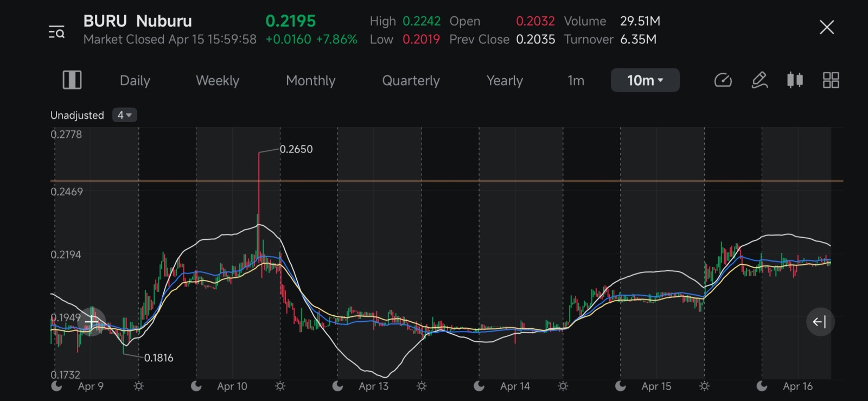The image size is (868, 401).
Task: Activate the drawing pencil tool
Action: pyautogui.click(x=759, y=80)
